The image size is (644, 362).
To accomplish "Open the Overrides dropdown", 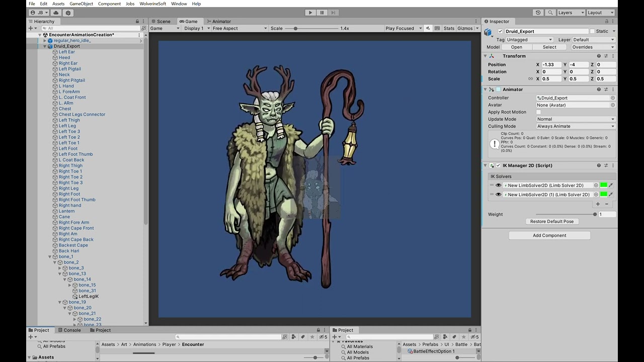I will 593,47.
